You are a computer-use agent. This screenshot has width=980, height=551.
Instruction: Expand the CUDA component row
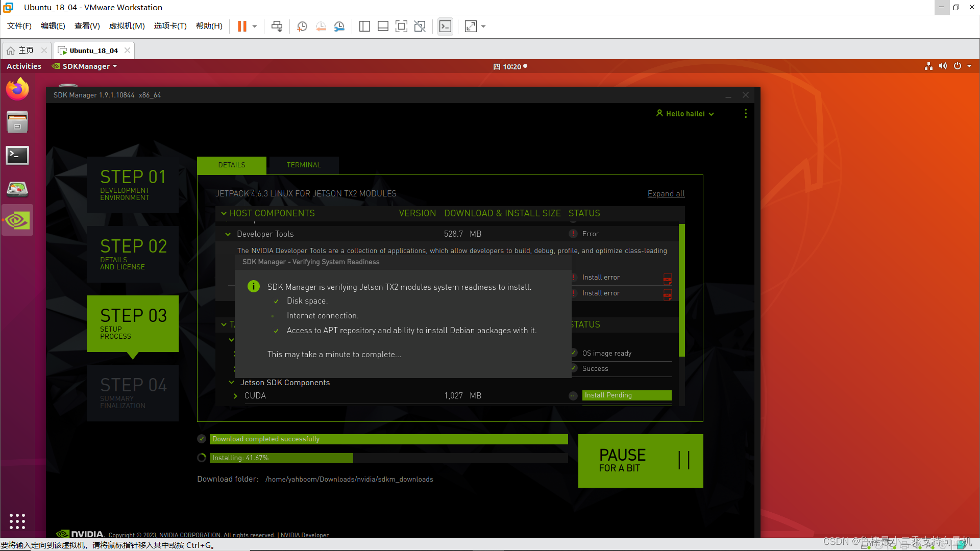pos(235,396)
